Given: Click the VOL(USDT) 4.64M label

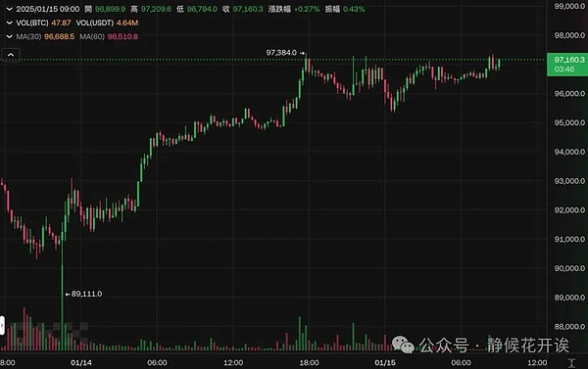Looking at the screenshot, I should (107, 23).
